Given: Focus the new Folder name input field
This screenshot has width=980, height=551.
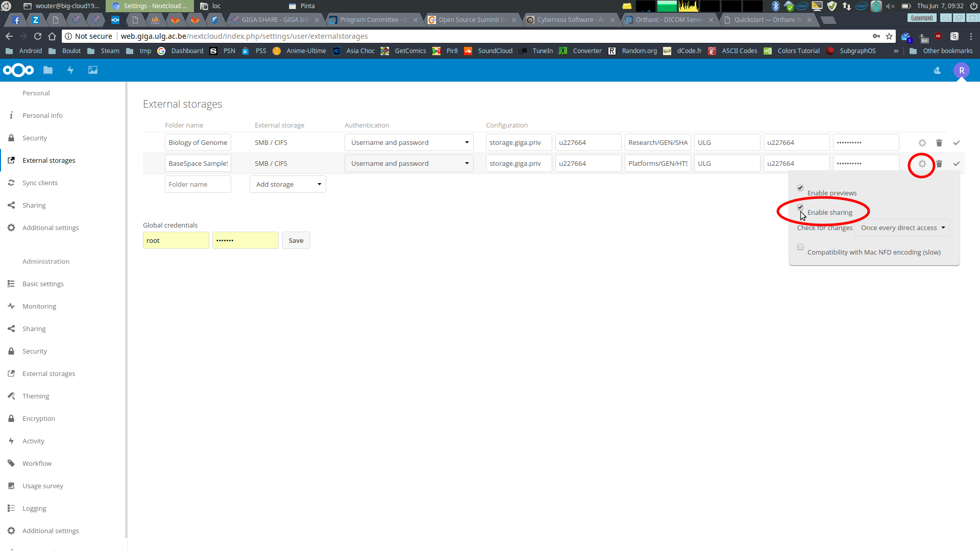Looking at the screenshot, I should pyautogui.click(x=198, y=184).
